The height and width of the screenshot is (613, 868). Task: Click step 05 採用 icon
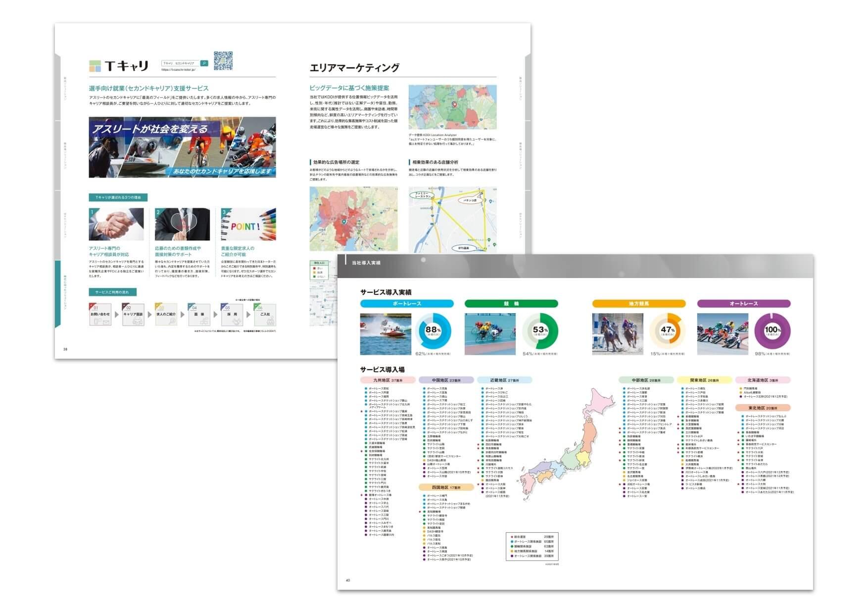[232, 315]
